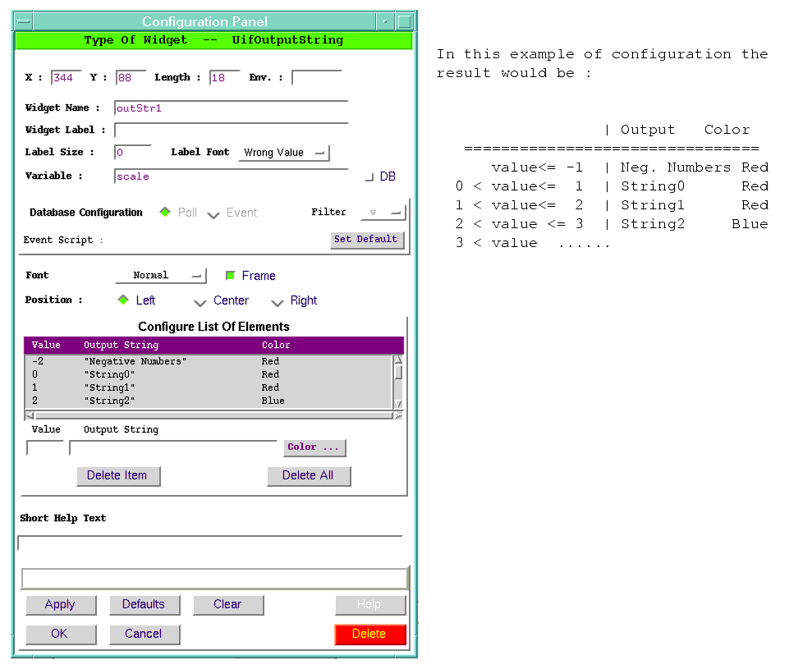Expand the Filter dropdown
Image resolution: width=812 pixels, height=669 pixels.
click(383, 213)
